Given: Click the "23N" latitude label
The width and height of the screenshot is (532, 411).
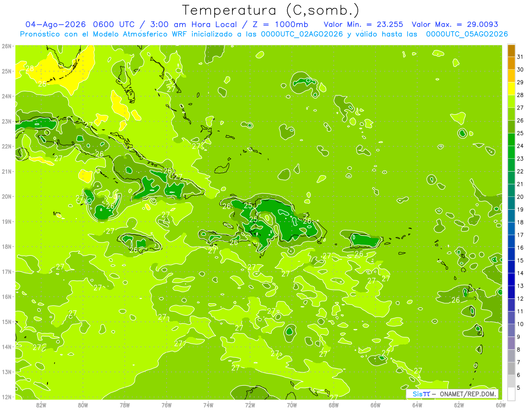Looking at the screenshot, I should [x=6, y=121].
